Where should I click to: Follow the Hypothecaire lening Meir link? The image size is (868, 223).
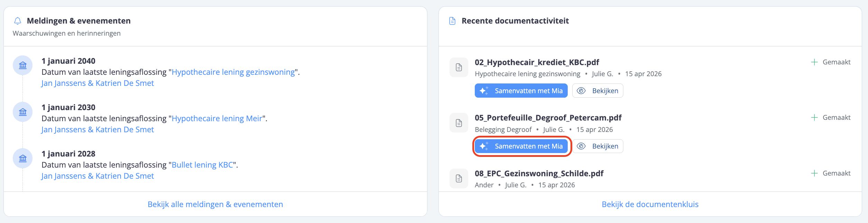(217, 118)
